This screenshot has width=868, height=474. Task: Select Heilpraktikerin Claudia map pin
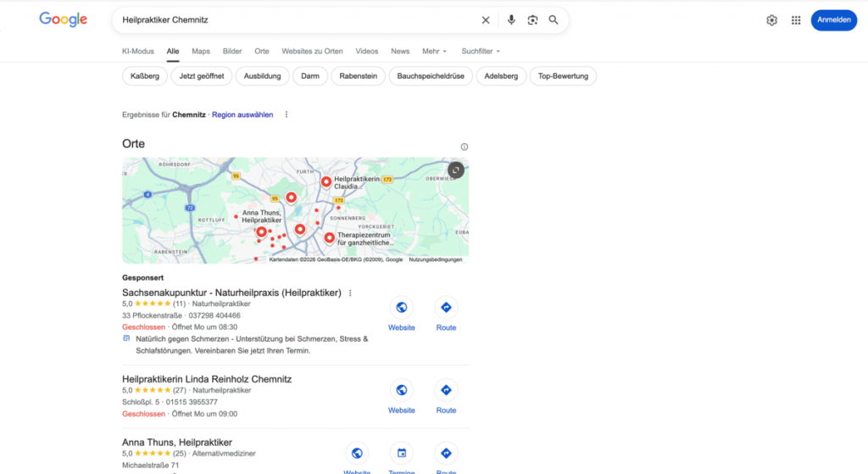pyautogui.click(x=326, y=181)
